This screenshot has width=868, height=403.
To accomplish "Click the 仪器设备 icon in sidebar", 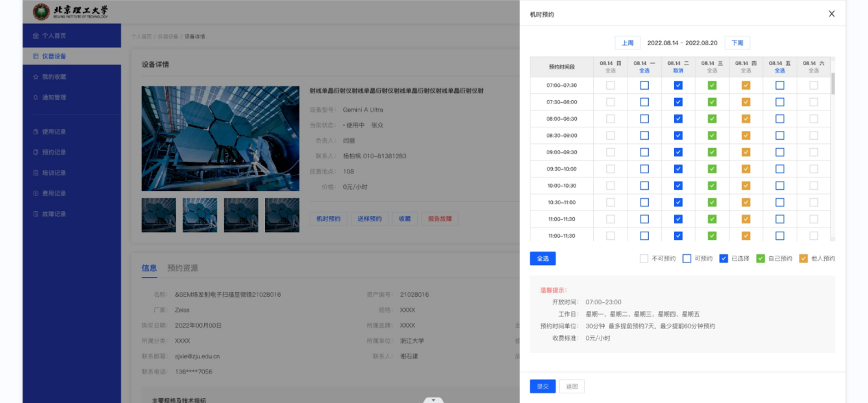I will [36, 56].
